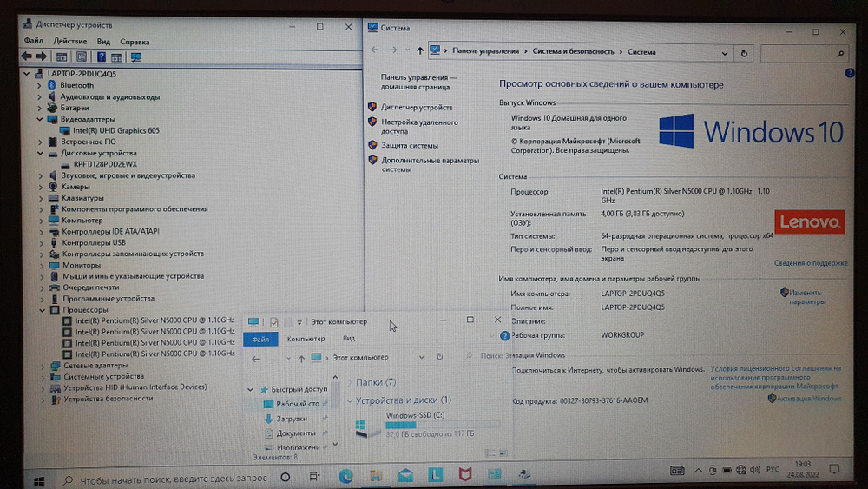Collapse the Процессоры category
This screenshot has height=489, width=868.
click(x=42, y=310)
